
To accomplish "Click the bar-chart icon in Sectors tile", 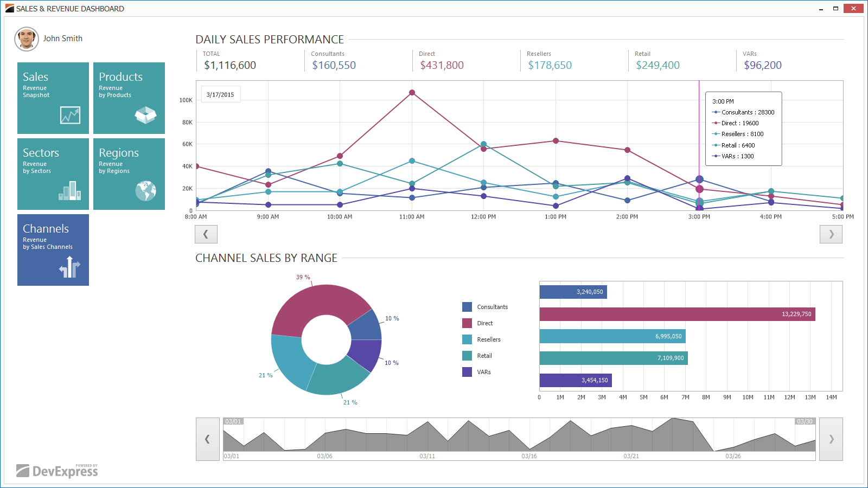I will click(x=69, y=190).
